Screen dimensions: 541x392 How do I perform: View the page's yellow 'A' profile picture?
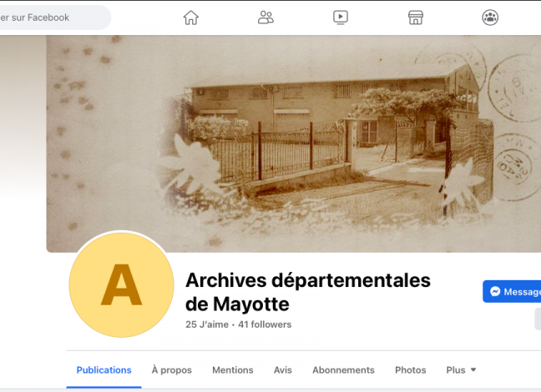tap(121, 284)
